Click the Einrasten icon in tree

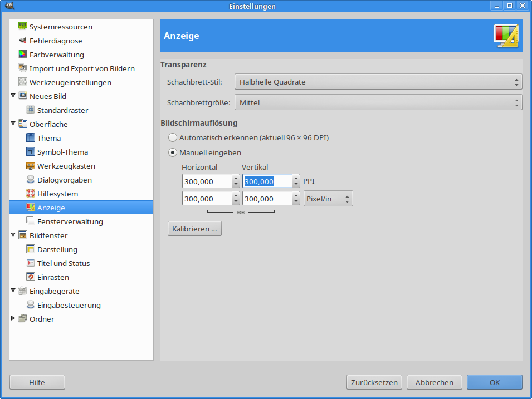point(31,277)
